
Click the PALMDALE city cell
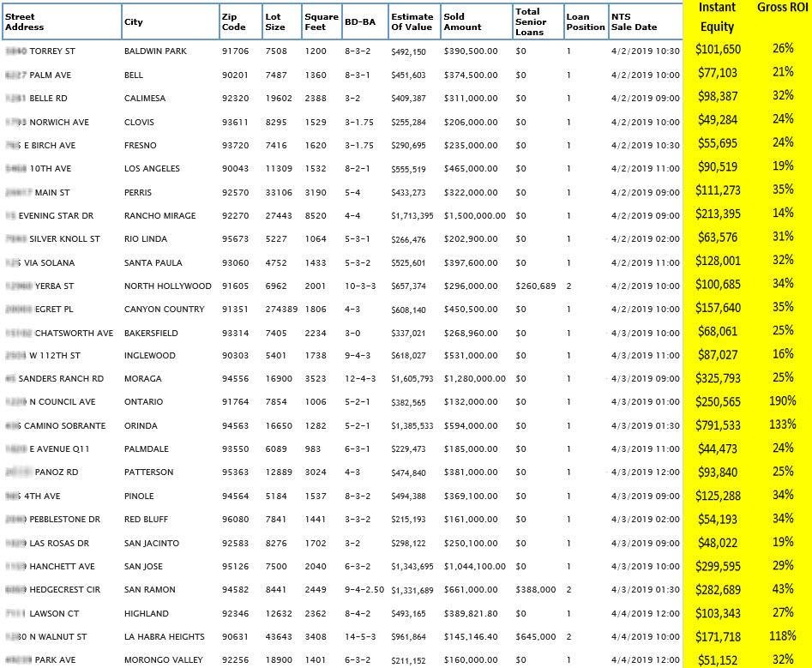click(x=147, y=449)
